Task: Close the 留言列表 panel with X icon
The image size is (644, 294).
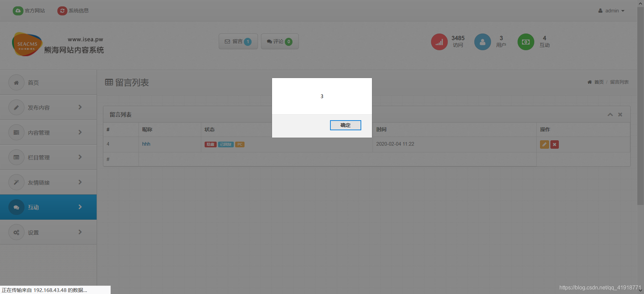Action: (620, 115)
